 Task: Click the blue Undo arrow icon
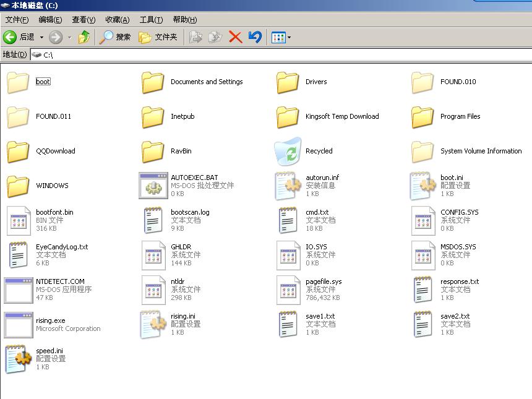coord(255,37)
